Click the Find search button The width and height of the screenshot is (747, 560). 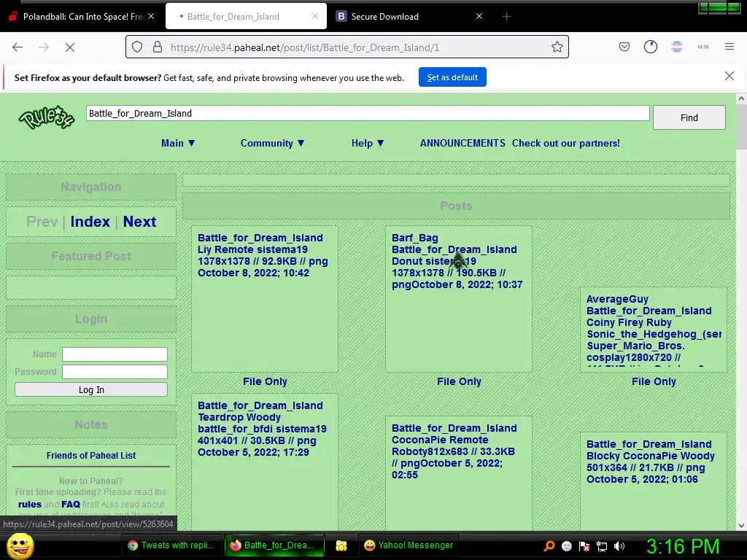689,117
